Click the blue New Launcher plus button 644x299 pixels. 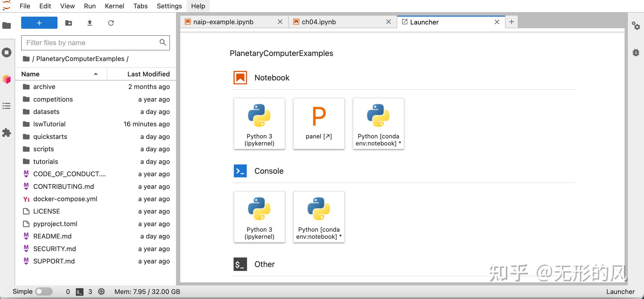pyautogui.click(x=39, y=23)
